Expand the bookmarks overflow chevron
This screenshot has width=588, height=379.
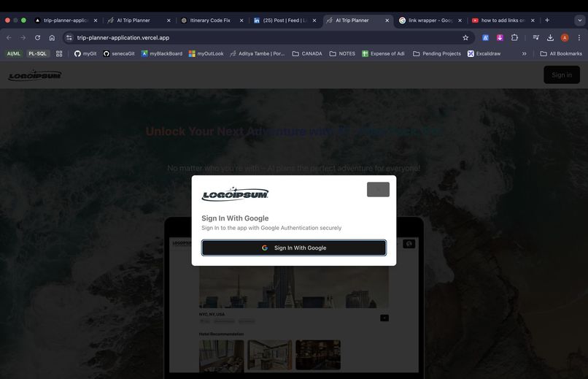(525, 53)
